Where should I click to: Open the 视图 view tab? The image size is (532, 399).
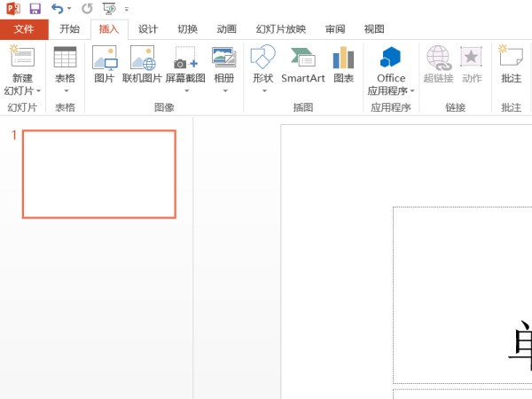click(374, 28)
